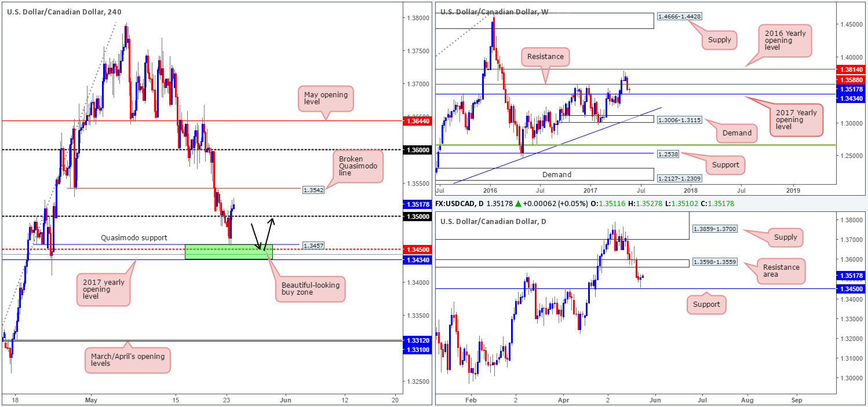Click the red 1.36440 price tag
This screenshot has height=407, width=868.
coord(416,121)
